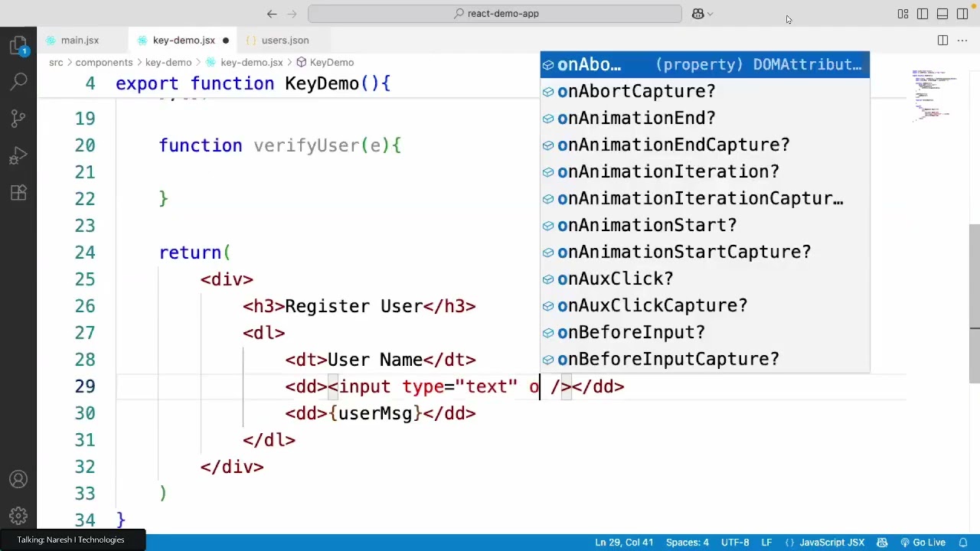980x551 pixels.
Task: Click the code minimap
Action: [930, 96]
